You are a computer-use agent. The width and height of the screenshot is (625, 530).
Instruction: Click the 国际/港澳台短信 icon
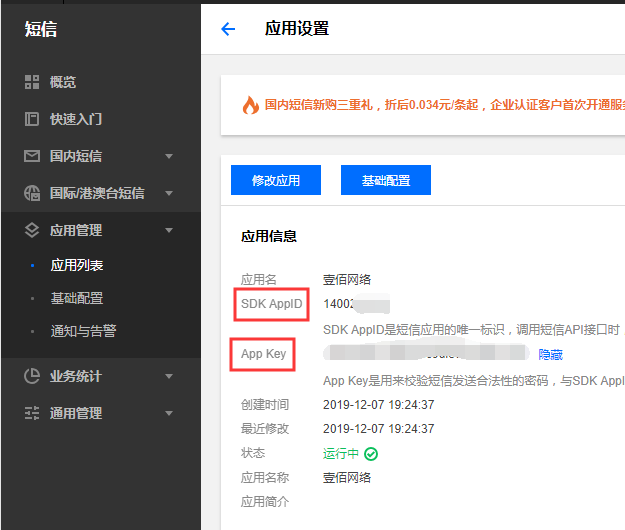(x=32, y=193)
